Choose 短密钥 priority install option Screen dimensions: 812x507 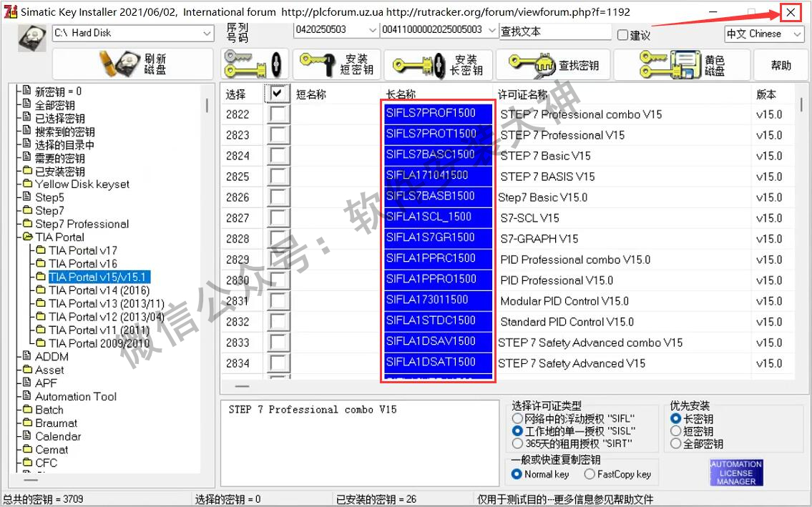click(x=675, y=431)
